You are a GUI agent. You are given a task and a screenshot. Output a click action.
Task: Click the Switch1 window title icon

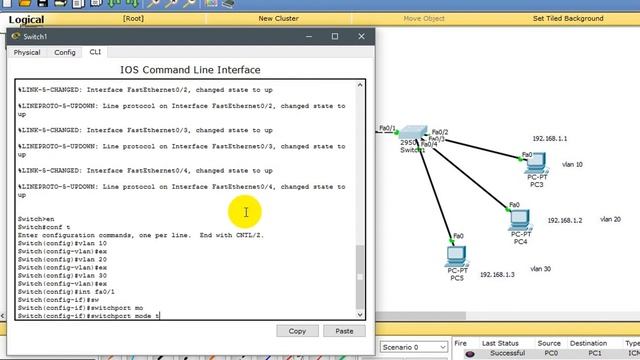tap(16, 36)
